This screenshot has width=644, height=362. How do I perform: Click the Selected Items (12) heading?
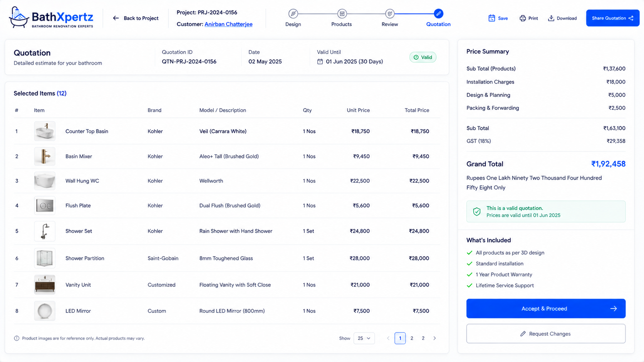point(40,93)
